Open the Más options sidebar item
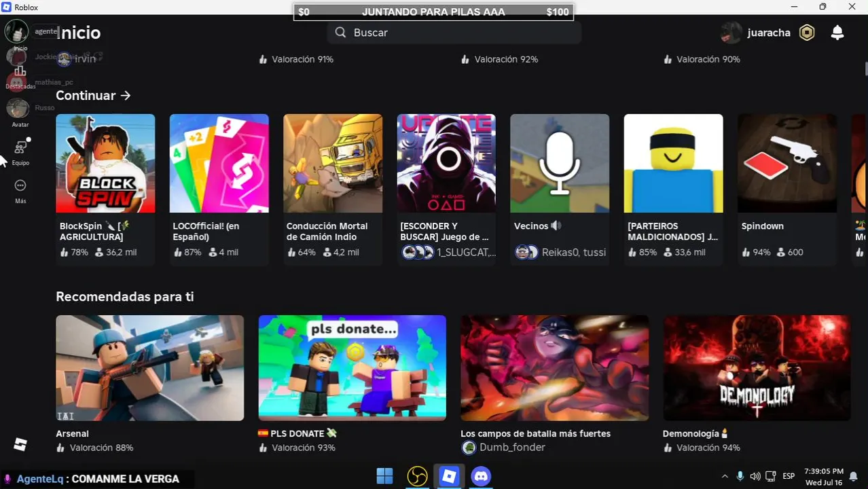The image size is (868, 489). tap(20, 190)
